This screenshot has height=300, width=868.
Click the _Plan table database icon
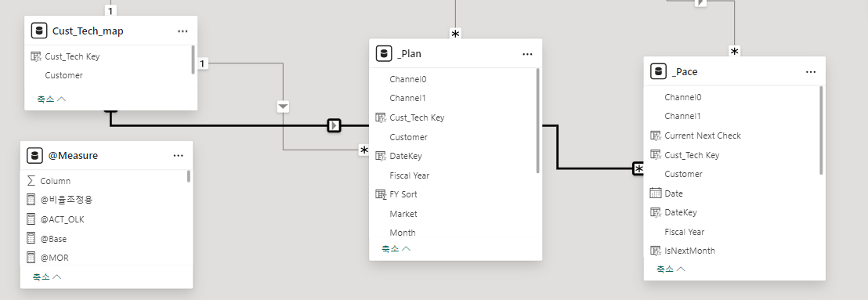[x=384, y=54]
